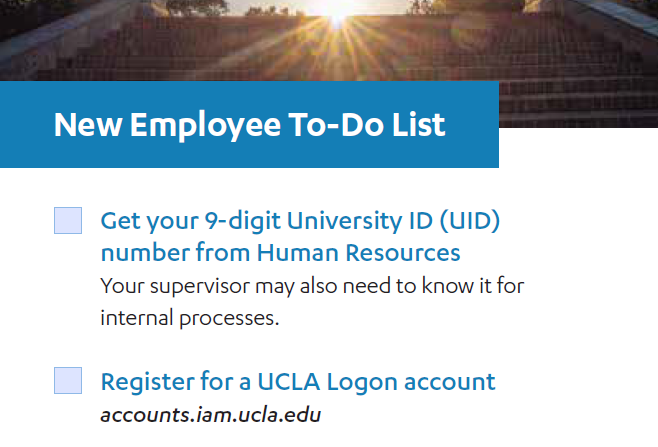
Task: Click the word 'Employee' in the banner
Action: 205,125
